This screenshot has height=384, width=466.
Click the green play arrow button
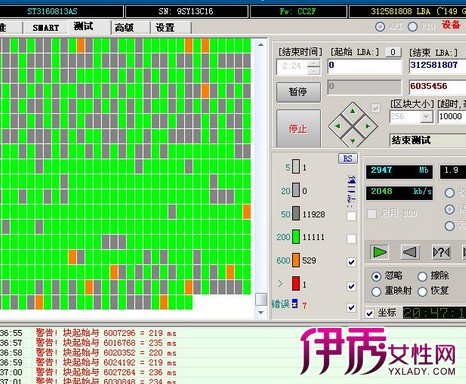pyautogui.click(x=379, y=252)
